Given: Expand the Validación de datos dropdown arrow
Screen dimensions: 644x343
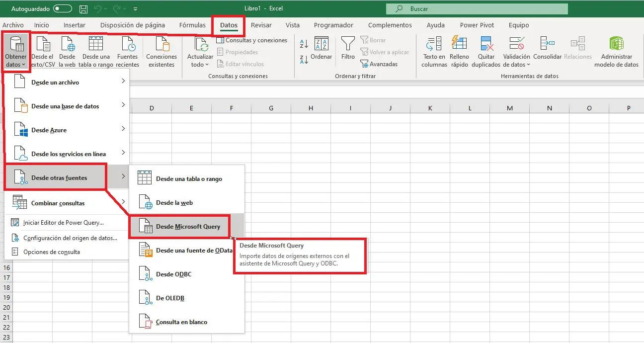Looking at the screenshot, I should [x=528, y=65].
